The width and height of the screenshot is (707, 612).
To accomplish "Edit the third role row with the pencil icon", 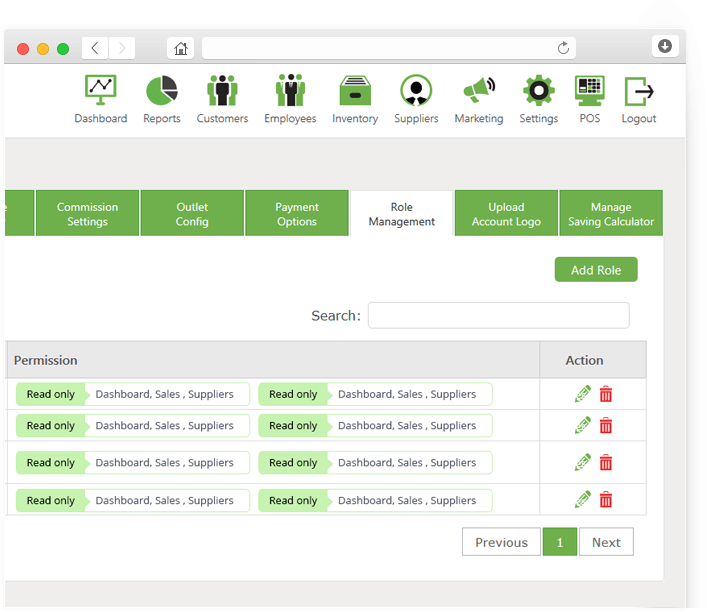I will pyautogui.click(x=583, y=462).
